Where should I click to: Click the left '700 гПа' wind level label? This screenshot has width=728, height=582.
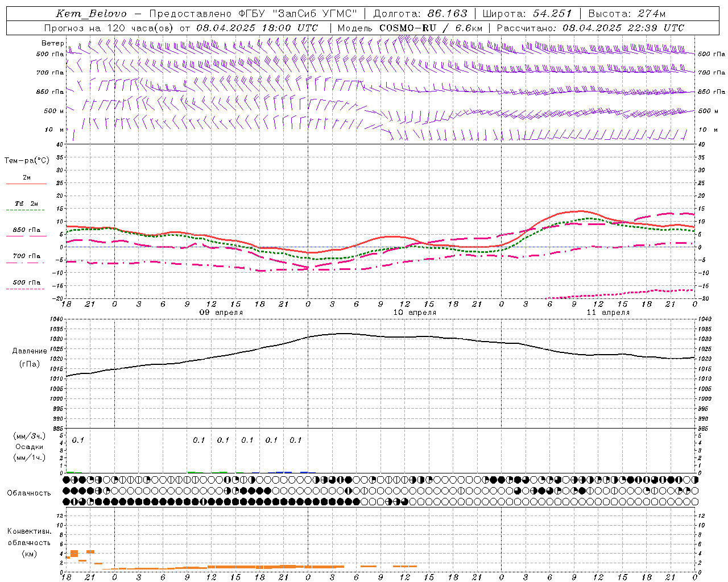tap(50, 73)
